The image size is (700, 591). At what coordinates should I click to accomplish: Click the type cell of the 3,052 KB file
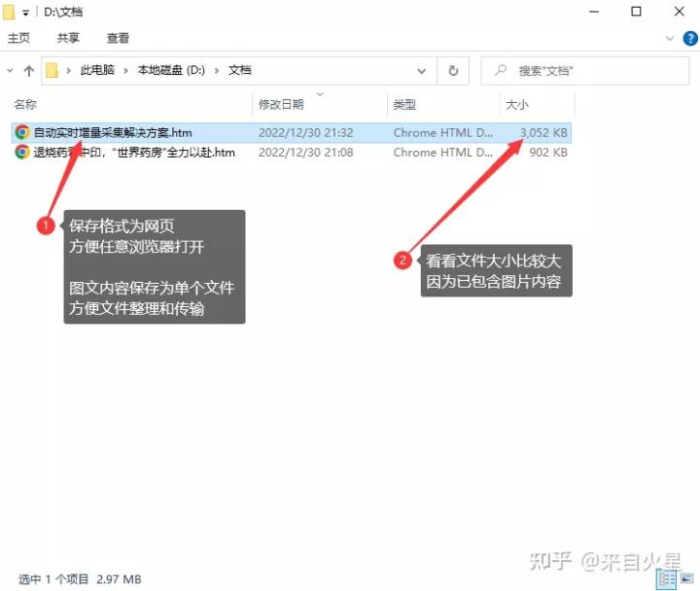443,132
